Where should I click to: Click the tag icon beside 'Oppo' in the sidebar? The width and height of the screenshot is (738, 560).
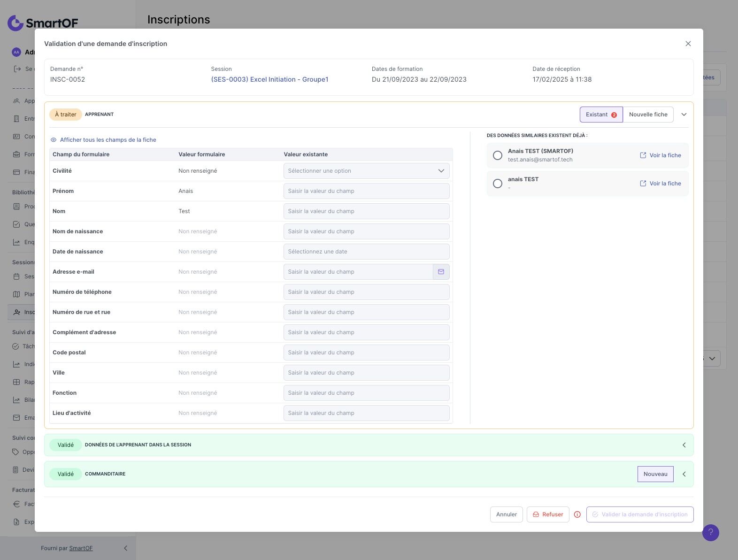(15, 452)
